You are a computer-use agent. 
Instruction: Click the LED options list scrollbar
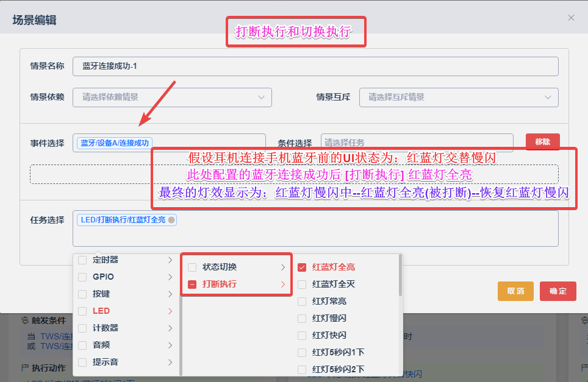[400, 275]
